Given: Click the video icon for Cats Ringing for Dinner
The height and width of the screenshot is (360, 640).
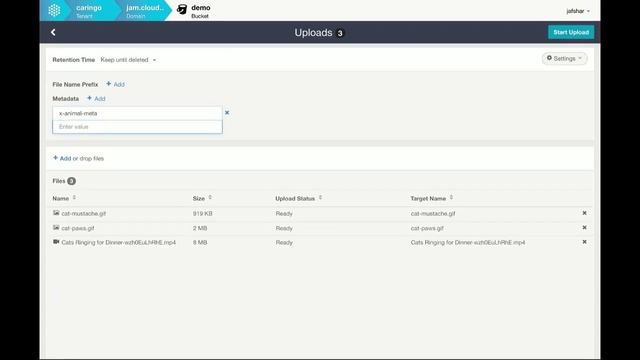Looking at the screenshot, I should click(x=56, y=242).
